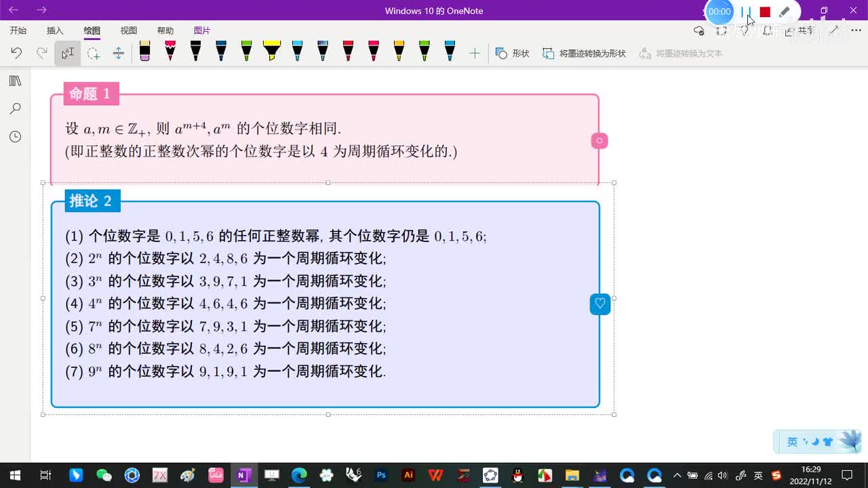This screenshot has height=488, width=868.
Task: Open the 帮助 ribbon tab
Action: click(165, 30)
